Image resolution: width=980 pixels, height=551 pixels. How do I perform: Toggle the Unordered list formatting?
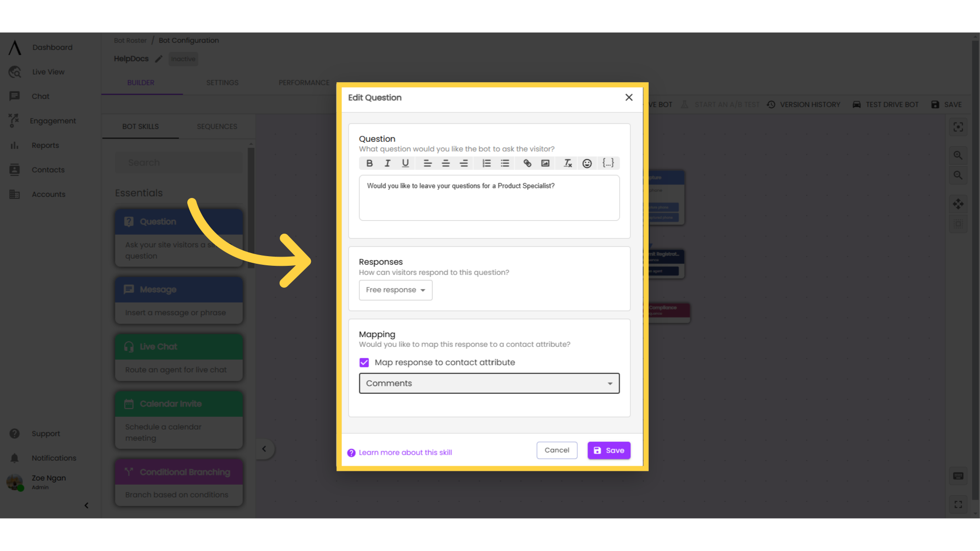point(505,163)
